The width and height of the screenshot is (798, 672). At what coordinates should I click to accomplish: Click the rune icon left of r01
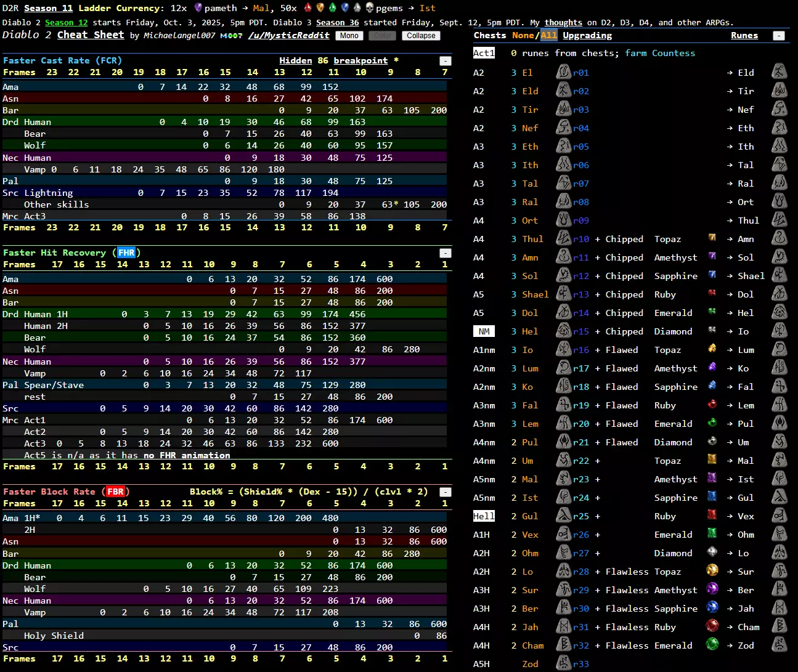click(x=564, y=72)
